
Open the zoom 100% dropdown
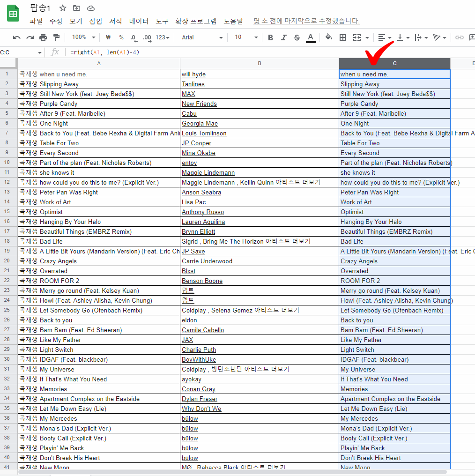point(83,37)
